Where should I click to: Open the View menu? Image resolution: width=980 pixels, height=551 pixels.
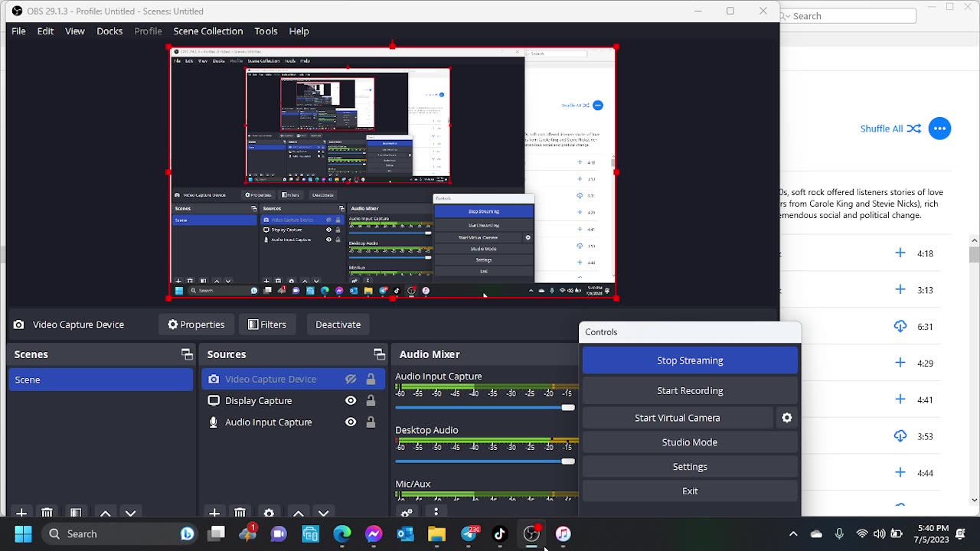point(75,31)
